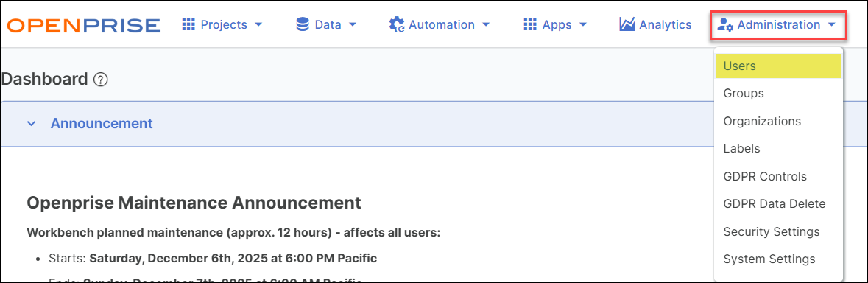Screen dimensions: 868x283
Task: Open System Settings from the menu
Action: 778,259
